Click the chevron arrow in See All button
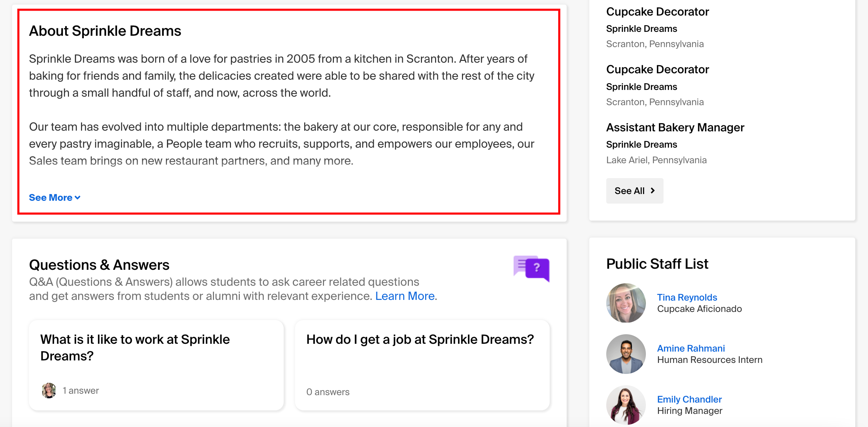Viewport: 868px width, 427px height. point(653,190)
